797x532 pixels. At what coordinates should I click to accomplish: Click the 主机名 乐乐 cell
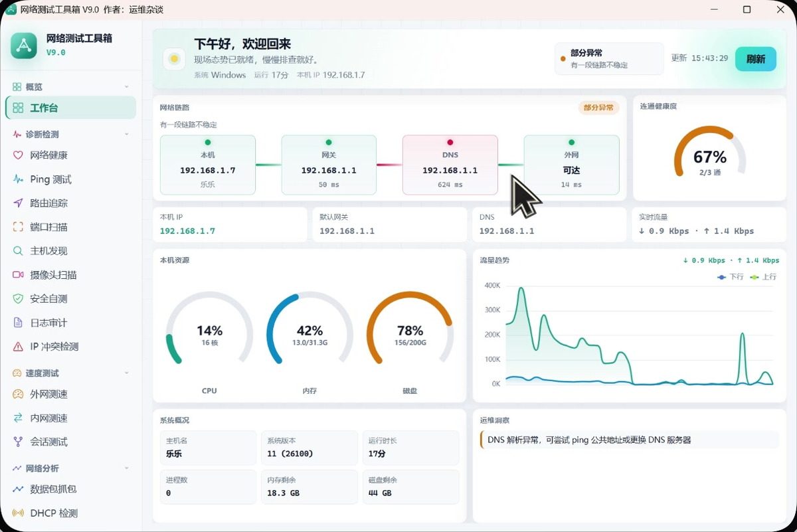pos(208,448)
